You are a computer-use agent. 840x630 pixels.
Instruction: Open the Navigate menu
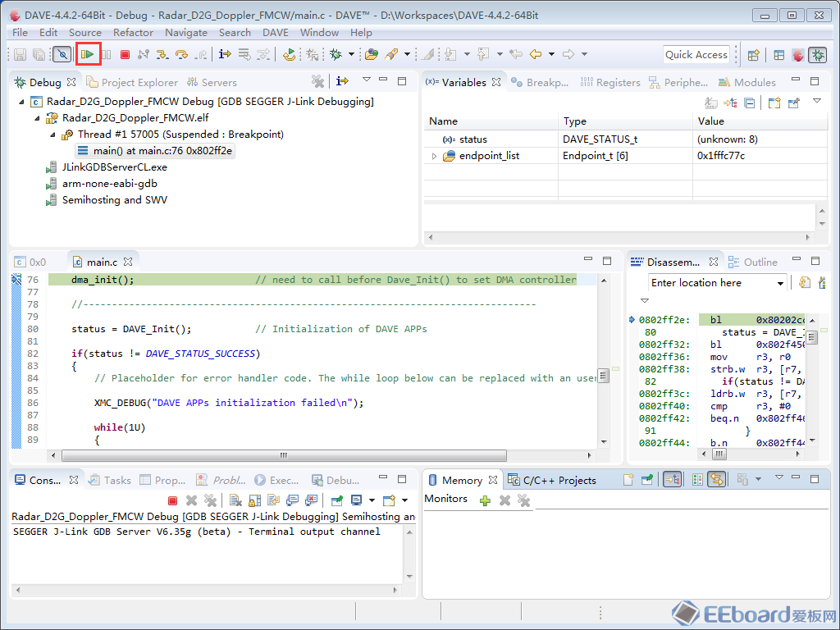tap(186, 33)
